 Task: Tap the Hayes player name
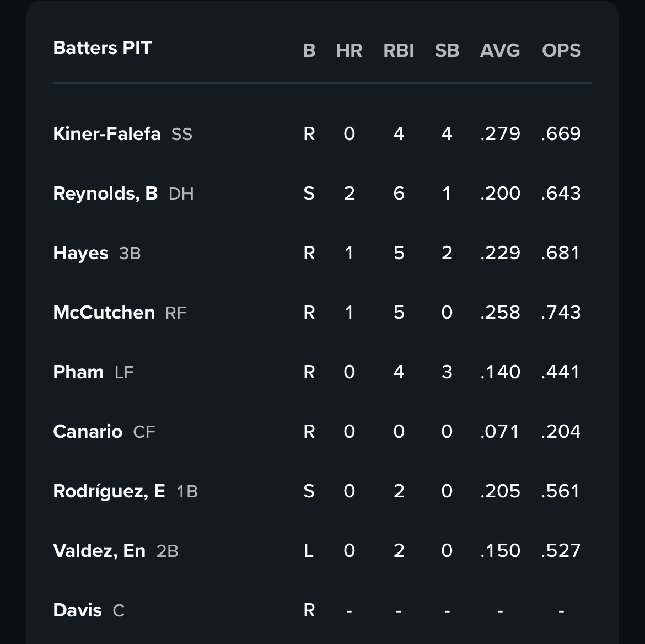81,253
